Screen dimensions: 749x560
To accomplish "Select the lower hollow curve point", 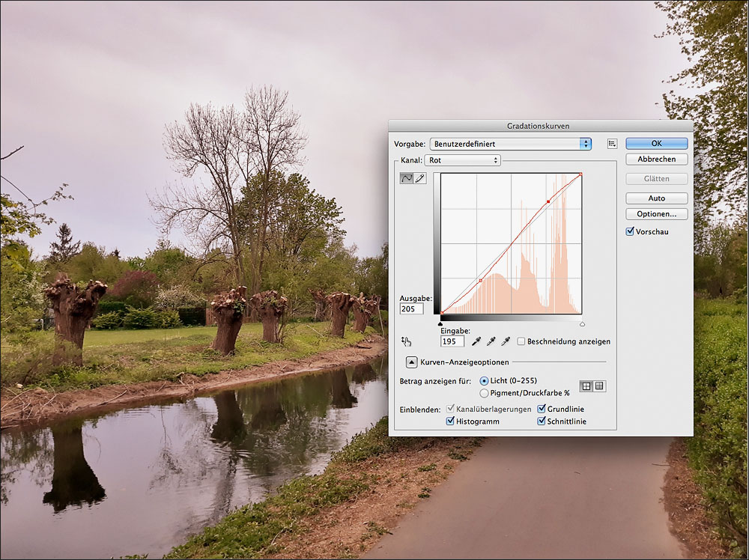I will click(x=481, y=281).
